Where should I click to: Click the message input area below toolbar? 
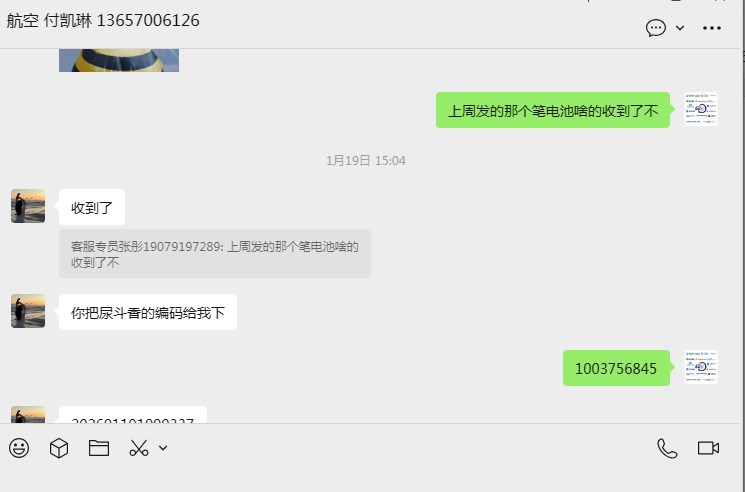(371, 477)
